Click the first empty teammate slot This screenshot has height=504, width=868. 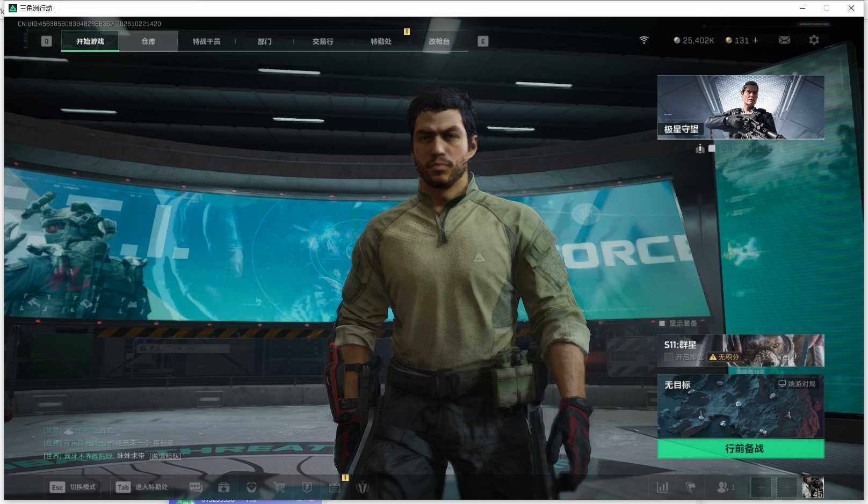(761, 487)
